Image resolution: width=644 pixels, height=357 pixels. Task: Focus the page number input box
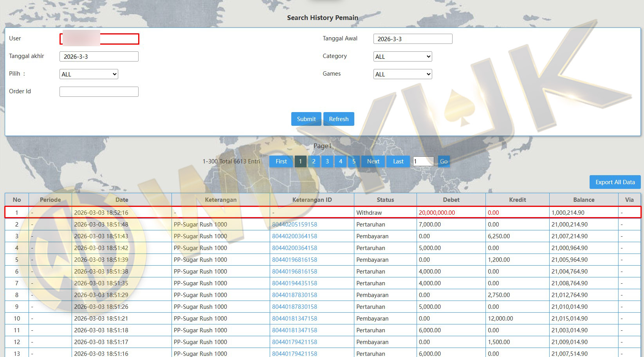[x=423, y=161]
